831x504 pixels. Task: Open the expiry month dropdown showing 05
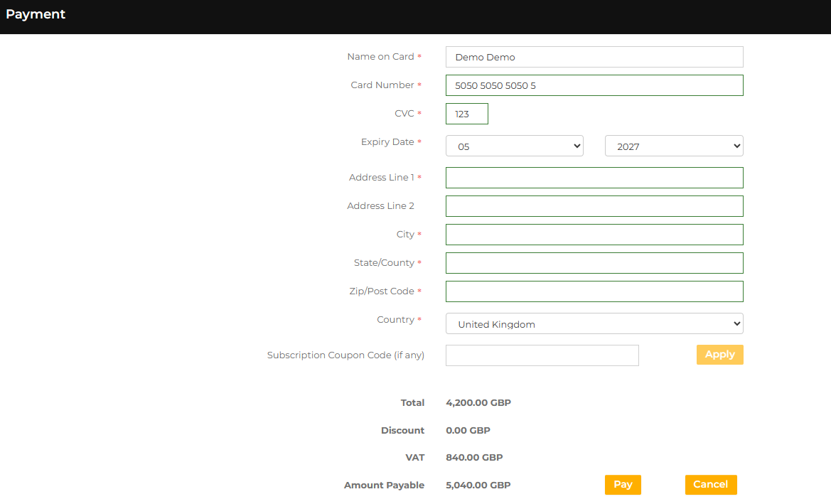tap(514, 146)
